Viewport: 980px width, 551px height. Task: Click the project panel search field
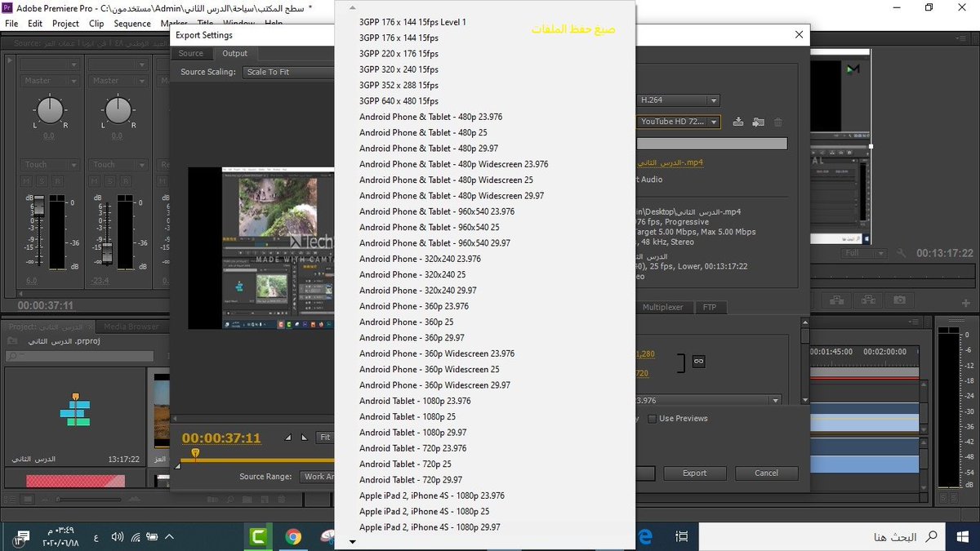click(78, 356)
